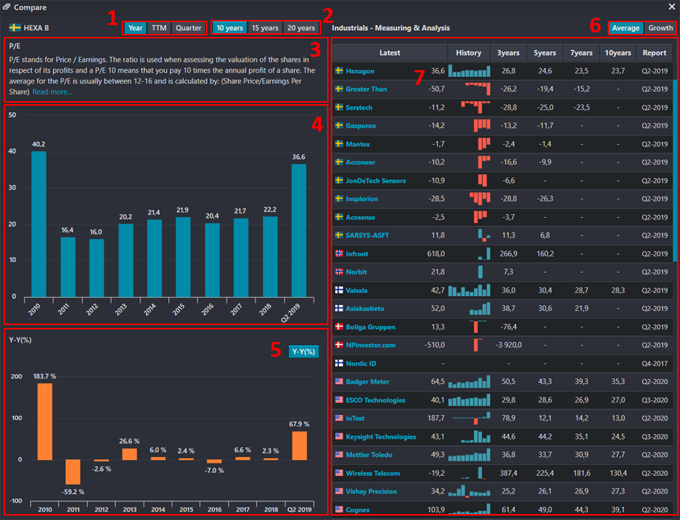This screenshot has width=680, height=520.
Task: Click the company table vertical scrollbar
Action: click(674, 170)
